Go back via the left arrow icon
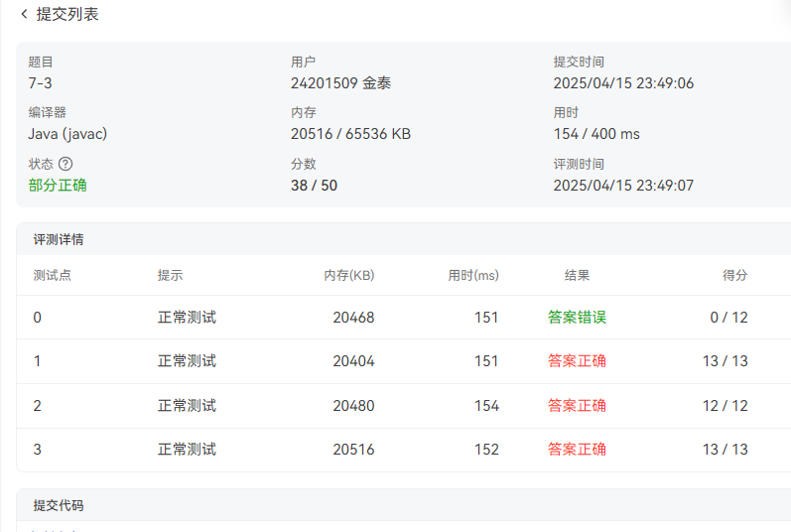 point(24,14)
